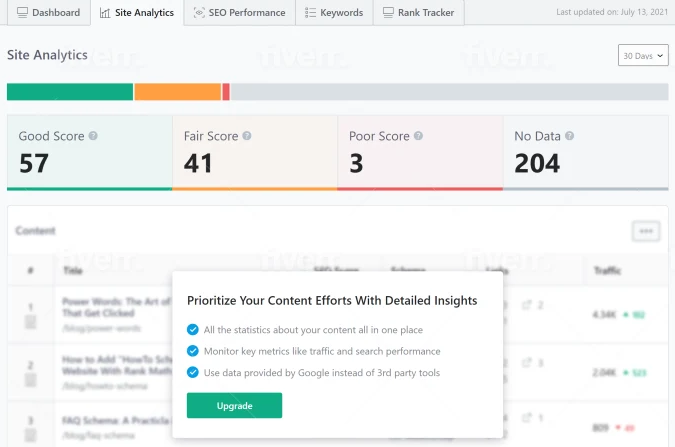
Task: Click the gray No Data bar segment
Action: 449,92
